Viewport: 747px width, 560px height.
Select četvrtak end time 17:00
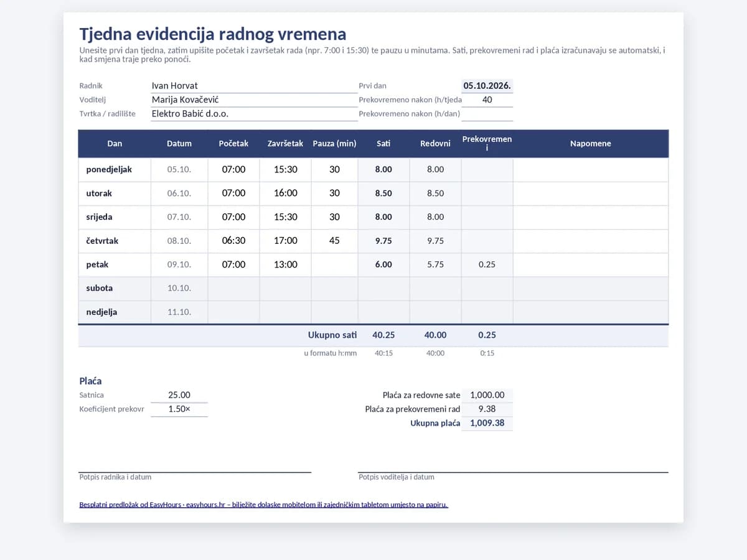point(285,241)
